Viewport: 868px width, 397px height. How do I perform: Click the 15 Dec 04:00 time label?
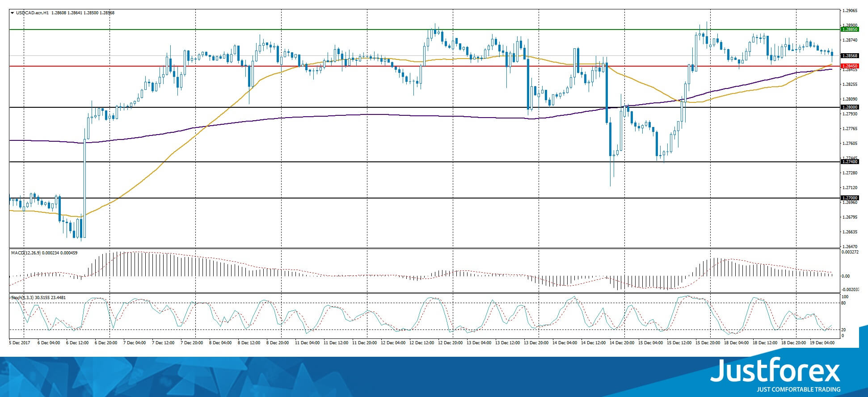point(650,343)
